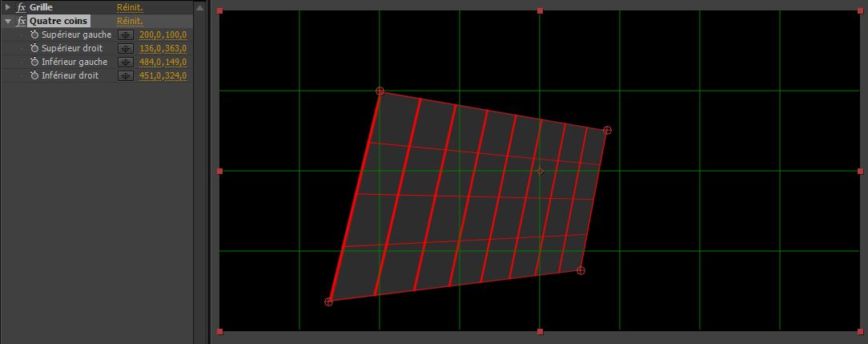Click the crosshair point picker for Inférieur droit
The image size is (868, 344).
pyautogui.click(x=126, y=75)
